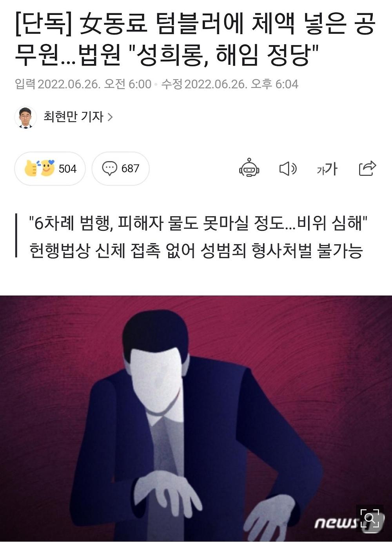Screen dimensions: 392x542
Task: Click the image magnifier zoom icon
Action: (370, 518)
